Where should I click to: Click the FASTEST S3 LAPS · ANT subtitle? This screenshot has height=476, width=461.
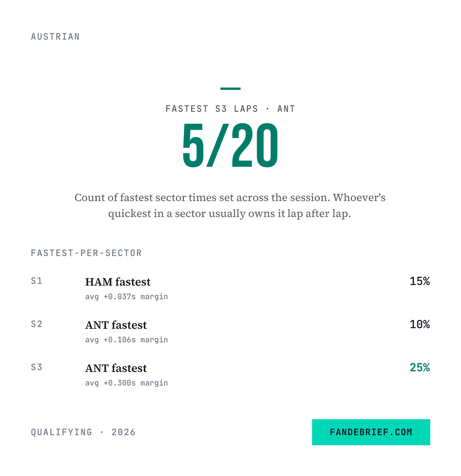230,109
